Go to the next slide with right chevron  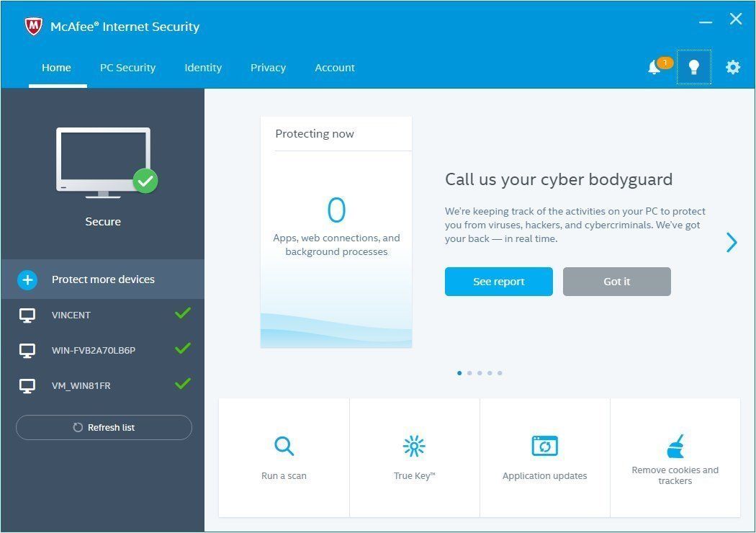tap(732, 242)
